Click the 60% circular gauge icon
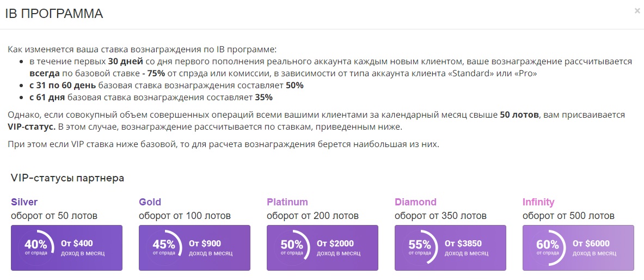644x280 pixels. tap(548, 247)
